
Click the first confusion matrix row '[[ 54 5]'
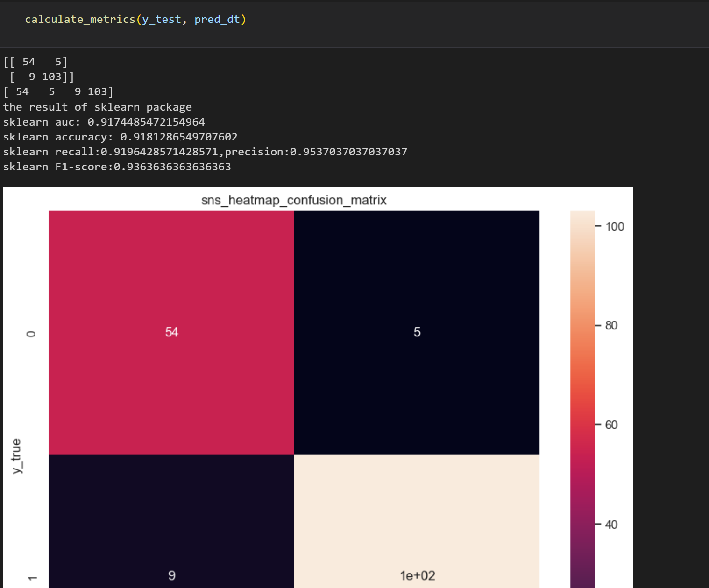click(35, 62)
